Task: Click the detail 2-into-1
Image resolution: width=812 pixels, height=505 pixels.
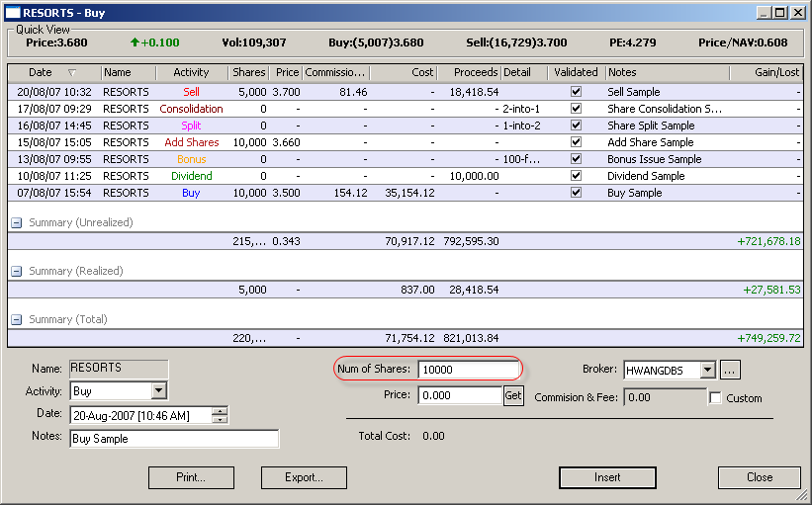Action: click(x=521, y=109)
